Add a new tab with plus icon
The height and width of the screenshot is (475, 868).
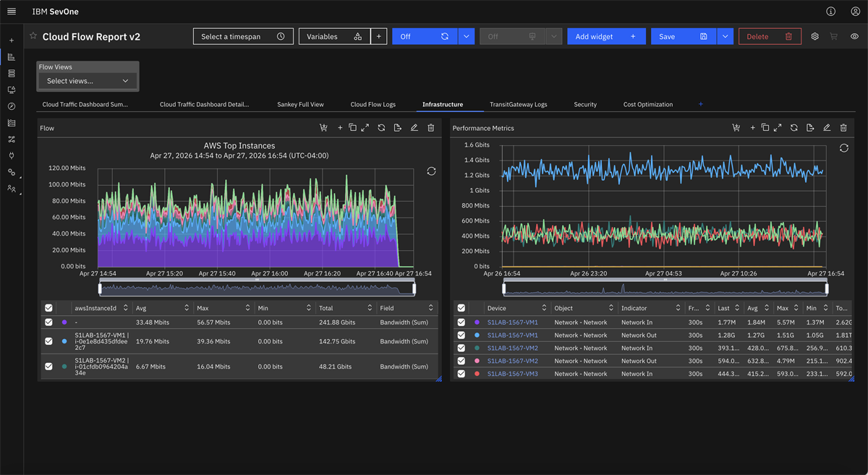700,104
